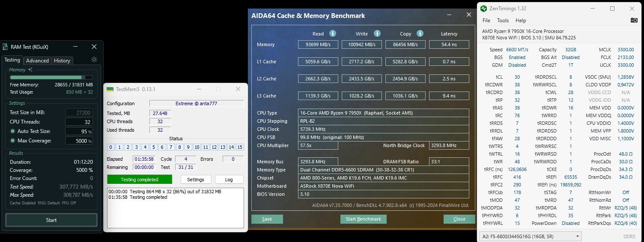Take screenshot with ZenTimings camera icon
Image resolution: width=644 pixels, height=242 pixels.
[634, 20]
